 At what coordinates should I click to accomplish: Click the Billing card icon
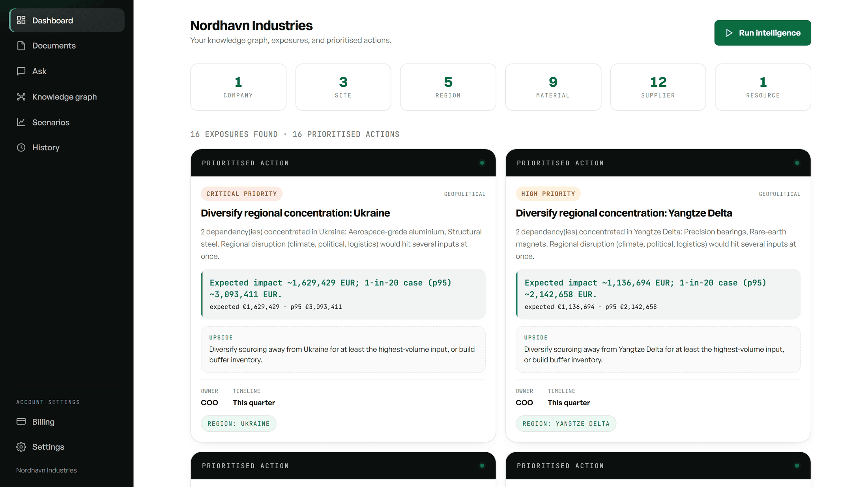(x=21, y=421)
